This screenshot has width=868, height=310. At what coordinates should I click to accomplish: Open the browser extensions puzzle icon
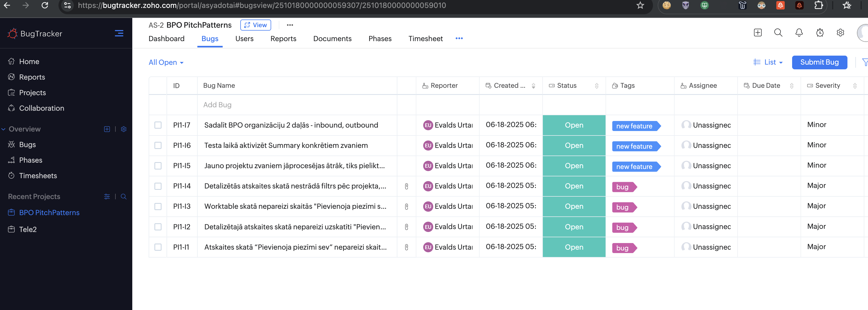pos(818,5)
